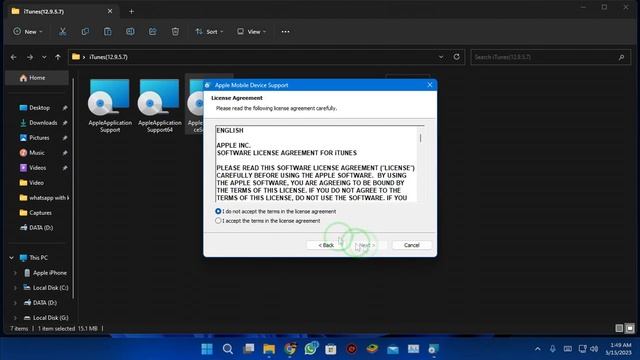Click the Cut scissors icon
This screenshot has width=640, height=360.
pos(62,31)
